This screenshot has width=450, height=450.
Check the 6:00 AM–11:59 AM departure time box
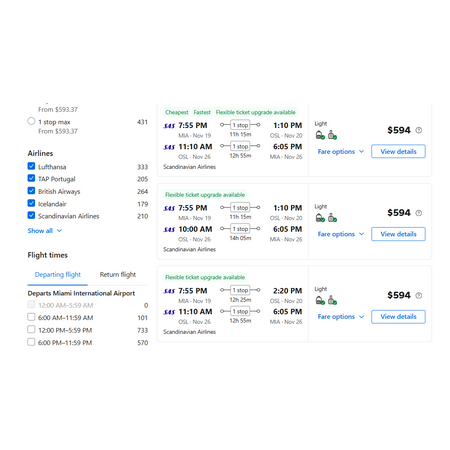tap(31, 317)
